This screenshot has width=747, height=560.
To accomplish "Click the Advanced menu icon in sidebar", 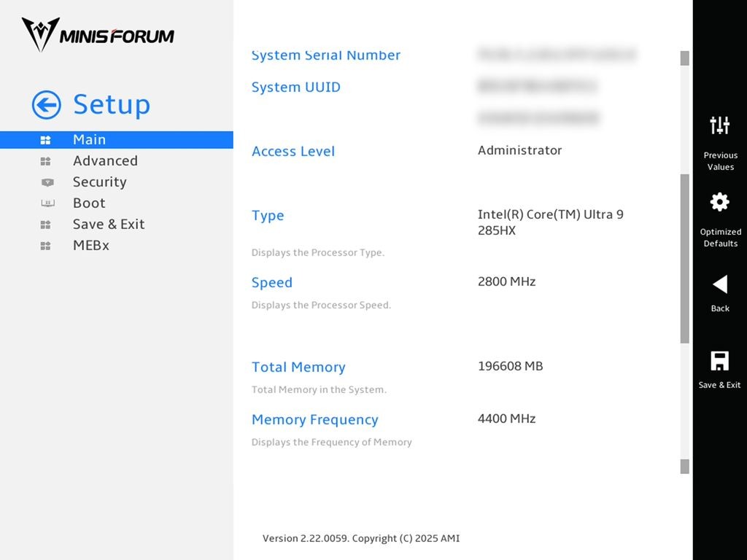I will pyautogui.click(x=46, y=161).
